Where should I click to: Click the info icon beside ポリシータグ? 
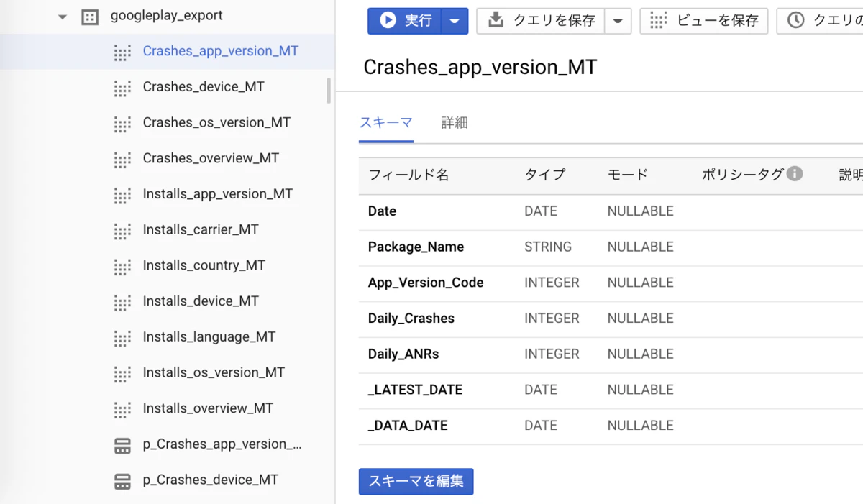794,173
